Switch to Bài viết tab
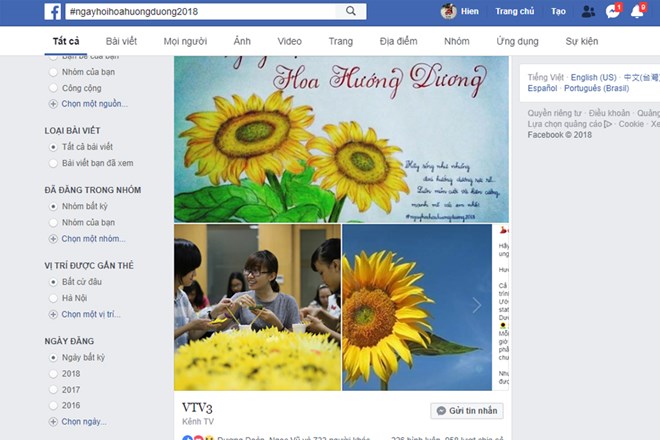 tap(121, 41)
